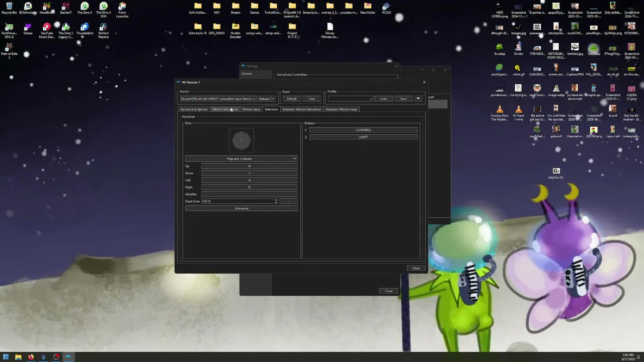This screenshot has height=362, width=644.
Task: Open the Windows Start menu
Action: pos(6,357)
